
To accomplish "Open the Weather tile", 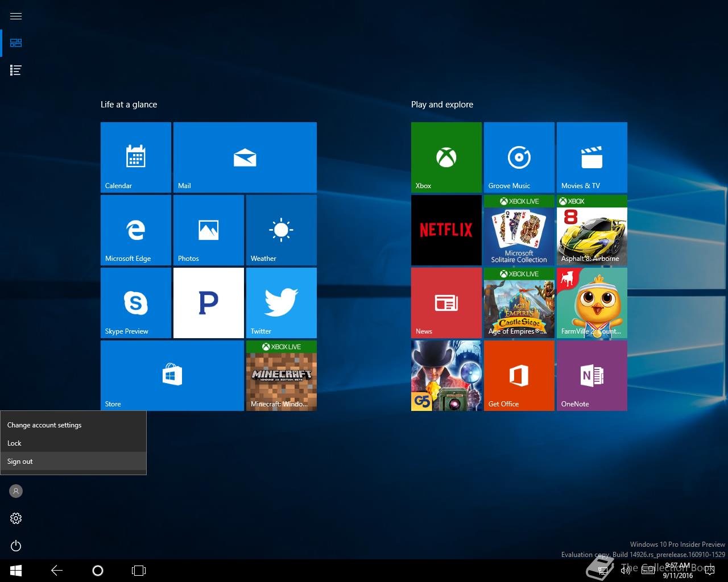I will click(x=282, y=230).
